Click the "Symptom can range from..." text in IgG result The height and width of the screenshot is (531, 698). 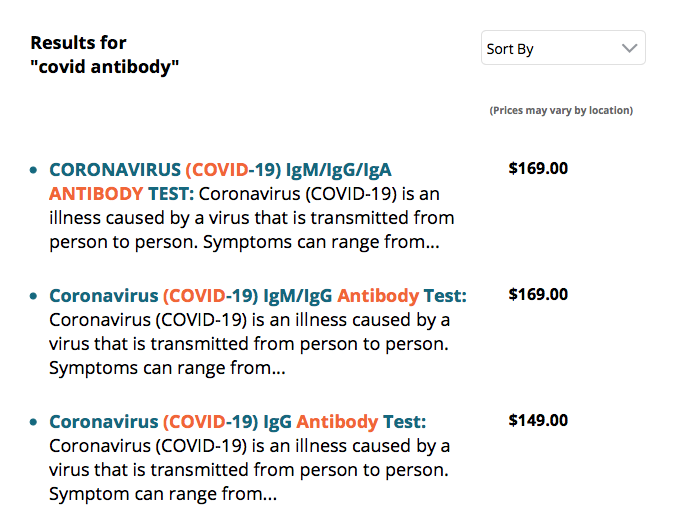coord(162,494)
